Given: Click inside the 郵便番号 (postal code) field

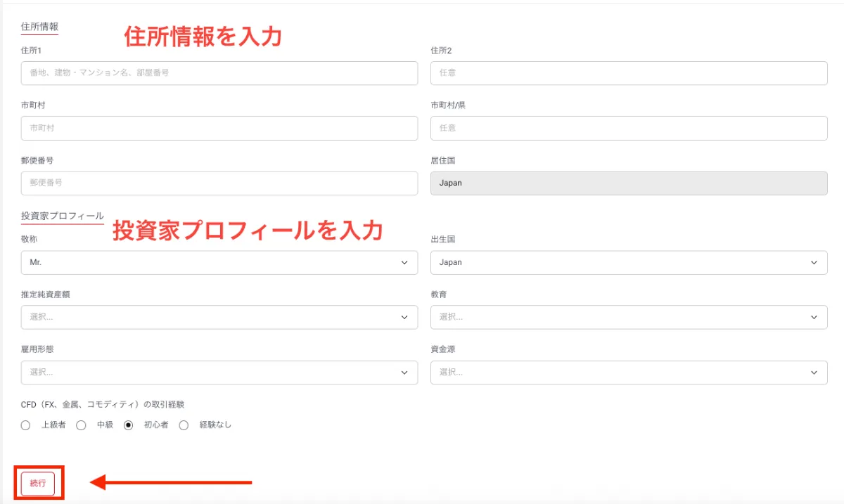Looking at the screenshot, I should pos(219,183).
